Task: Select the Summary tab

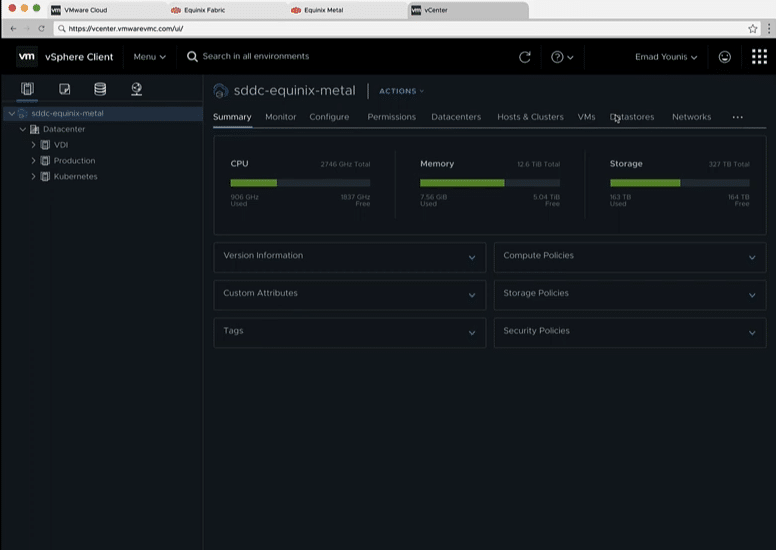Action: point(232,117)
